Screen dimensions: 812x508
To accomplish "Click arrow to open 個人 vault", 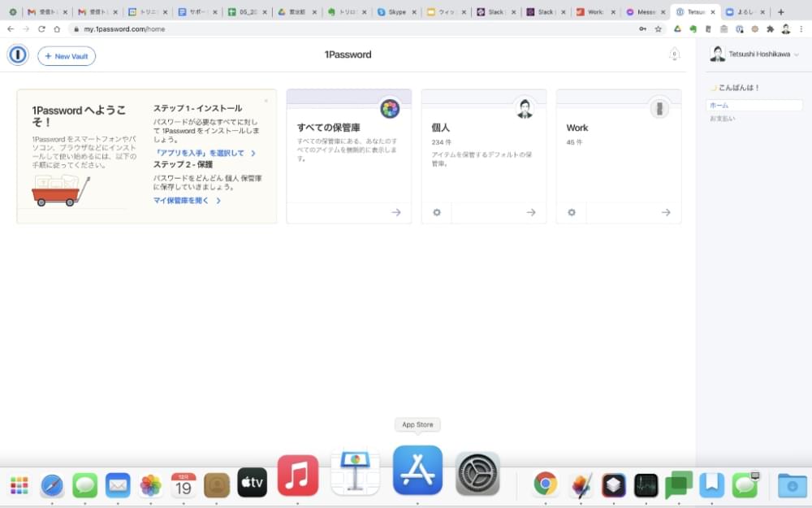I will (530, 212).
